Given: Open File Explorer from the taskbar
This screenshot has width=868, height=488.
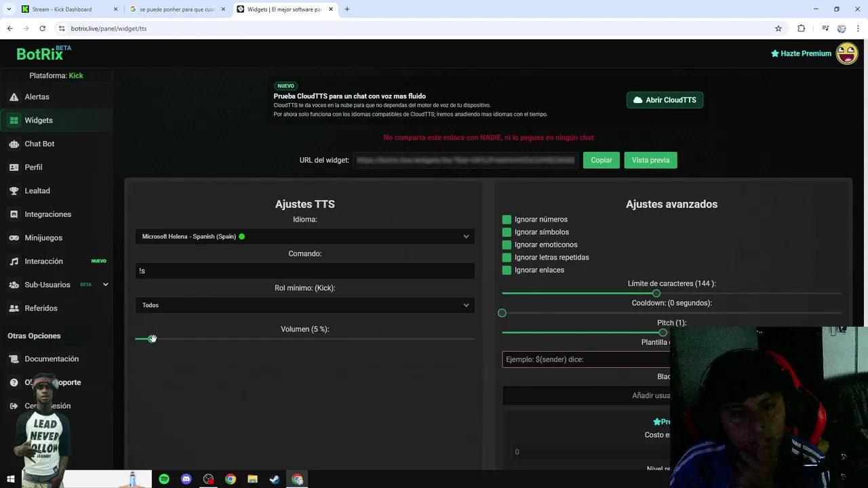Looking at the screenshot, I should 252,479.
